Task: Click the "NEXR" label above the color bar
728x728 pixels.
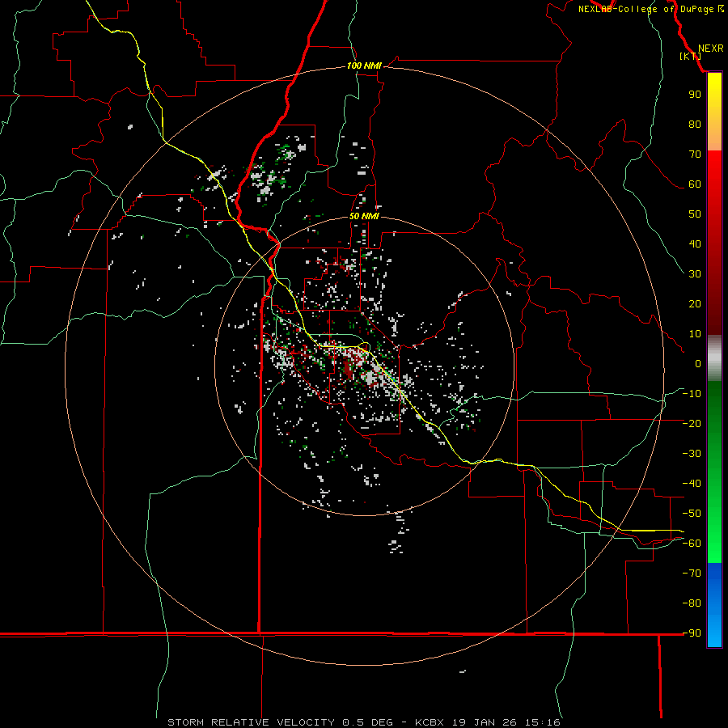Action: coord(710,49)
